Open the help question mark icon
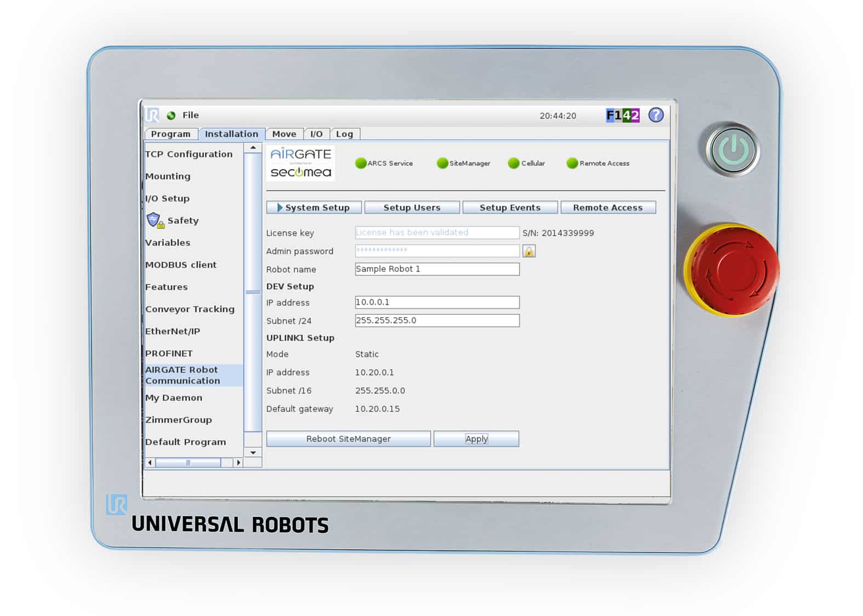863x616 pixels. pyautogui.click(x=656, y=115)
